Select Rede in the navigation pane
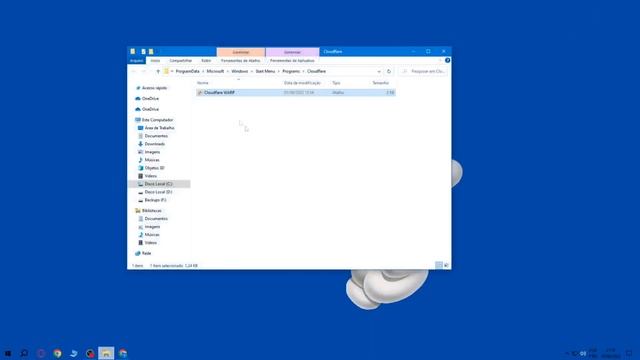Screen dimensions: 640x360 pyautogui.click(x=147, y=253)
